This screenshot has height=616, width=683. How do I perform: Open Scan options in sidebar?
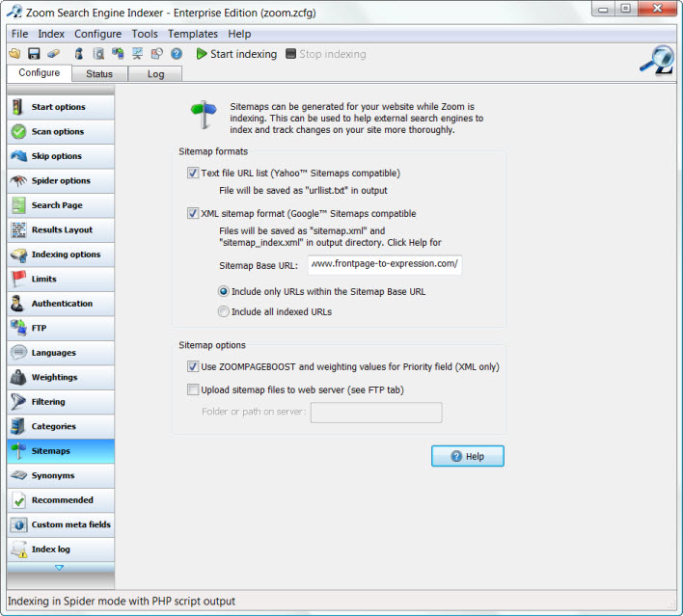pos(61,131)
